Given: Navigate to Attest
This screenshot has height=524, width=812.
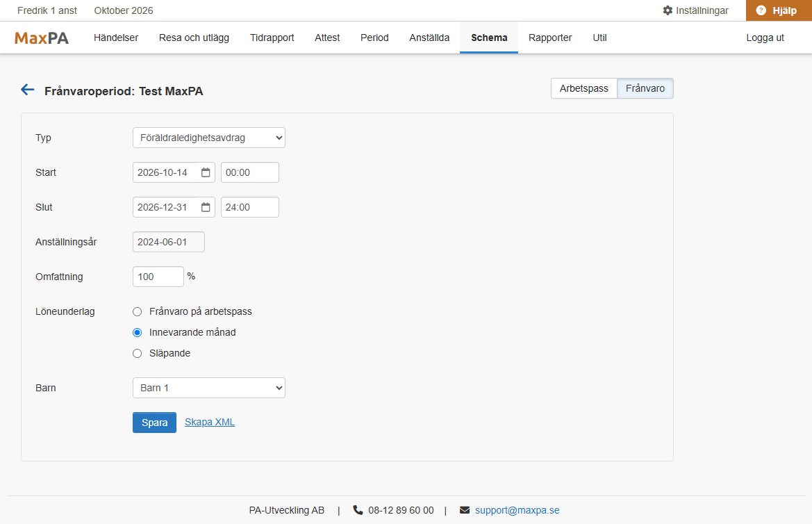Looking at the screenshot, I should (x=327, y=38).
